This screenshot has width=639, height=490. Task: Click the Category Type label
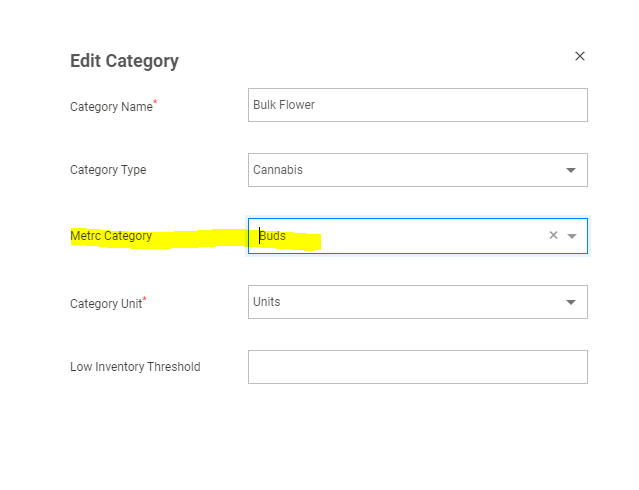point(108,170)
